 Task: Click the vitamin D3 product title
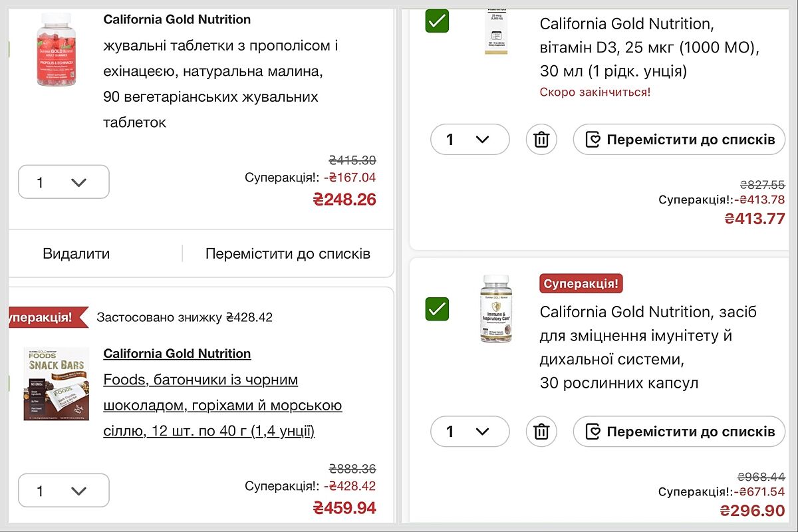[x=648, y=47]
